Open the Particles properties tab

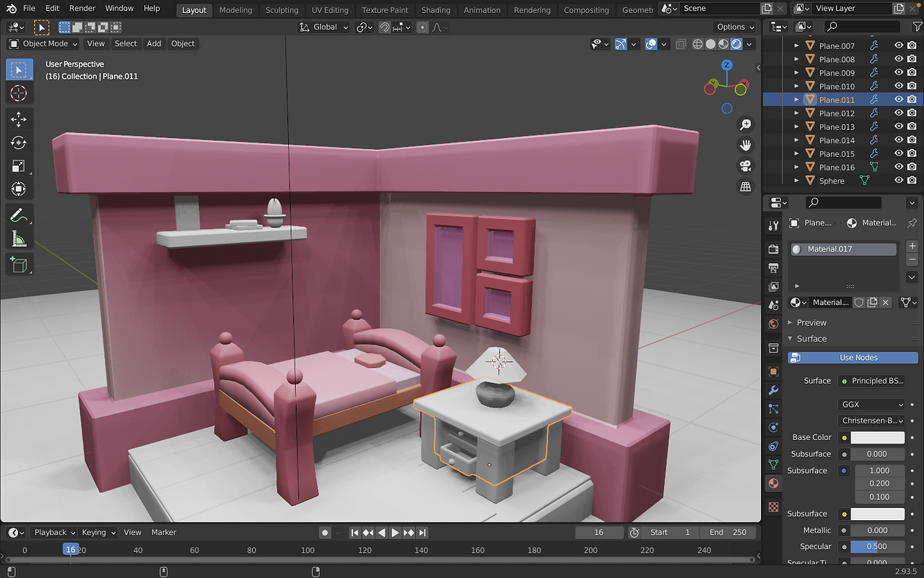pos(773,409)
